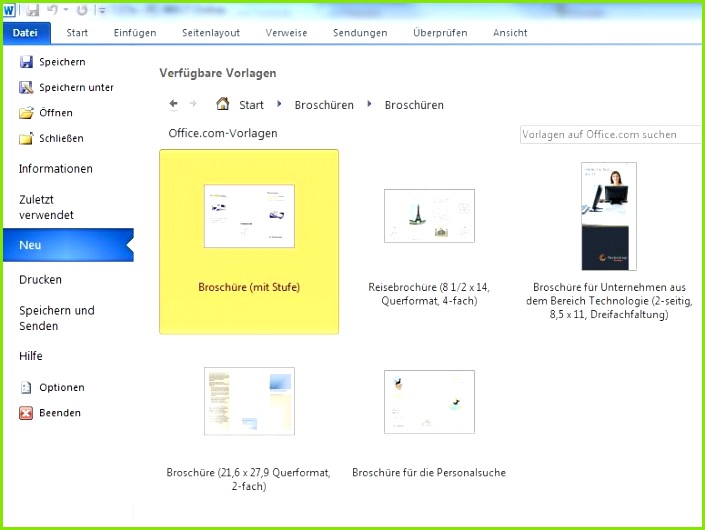Expand the arrow after Start breadcrumb
Image resolution: width=705 pixels, height=530 pixels.
pos(279,104)
